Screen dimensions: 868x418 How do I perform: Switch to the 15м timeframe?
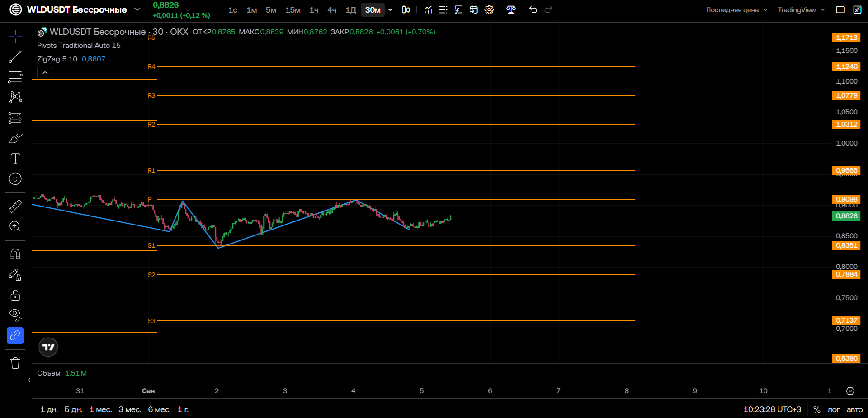point(293,10)
